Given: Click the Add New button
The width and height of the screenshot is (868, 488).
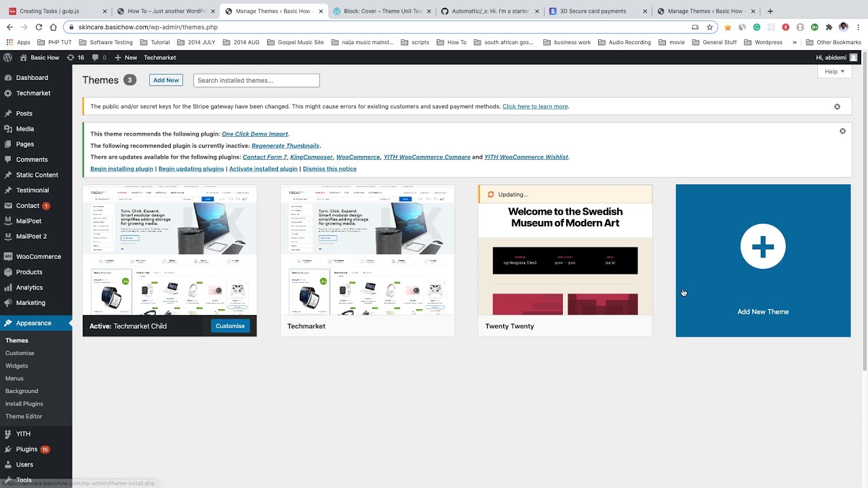Looking at the screenshot, I should click(x=166, y=80).
